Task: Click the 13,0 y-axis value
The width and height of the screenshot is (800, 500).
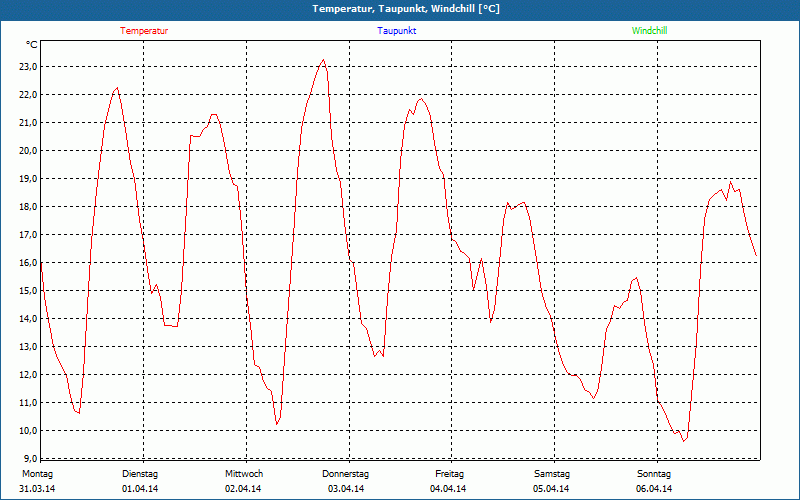Action: (29, 347)
